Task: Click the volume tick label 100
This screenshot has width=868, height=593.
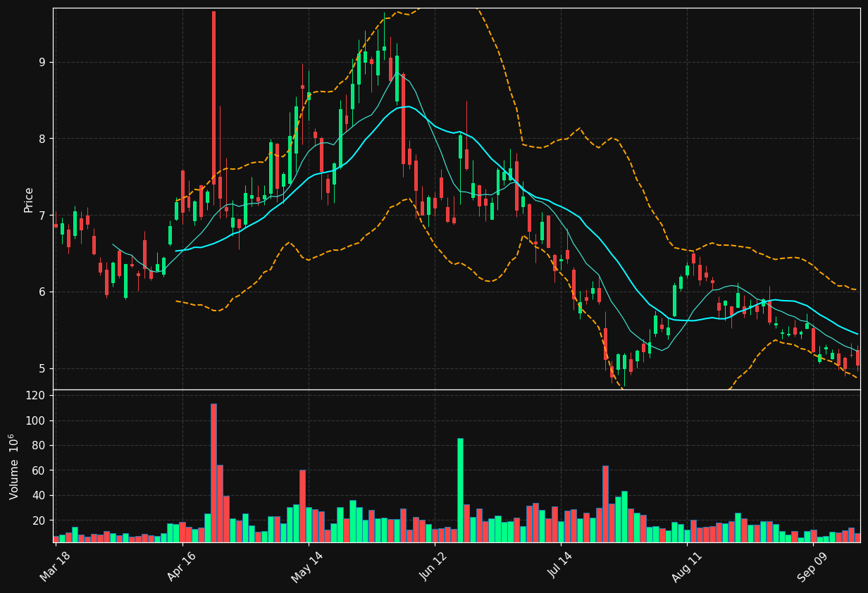Action: click(35, 421)
